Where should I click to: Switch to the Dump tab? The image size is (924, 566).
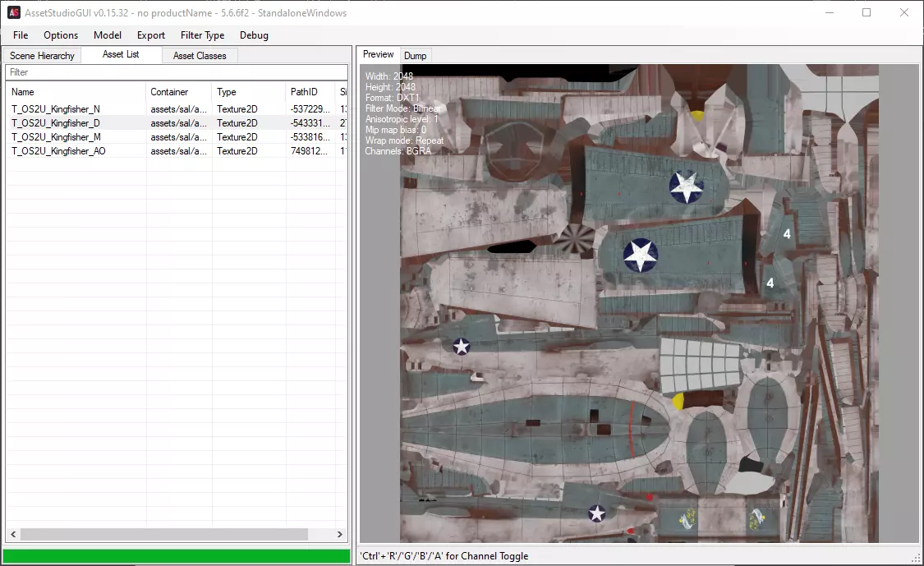click(x=416, y=56)
